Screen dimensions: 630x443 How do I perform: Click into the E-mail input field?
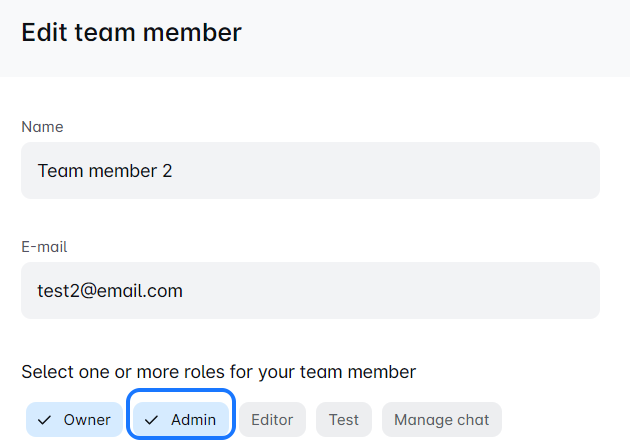pos(310,291)
